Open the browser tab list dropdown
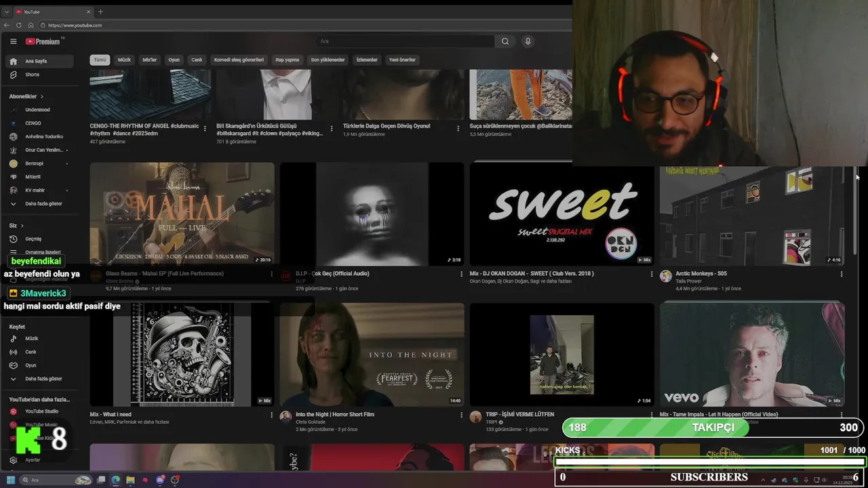868x488 pixels. [x=7, y=12]
